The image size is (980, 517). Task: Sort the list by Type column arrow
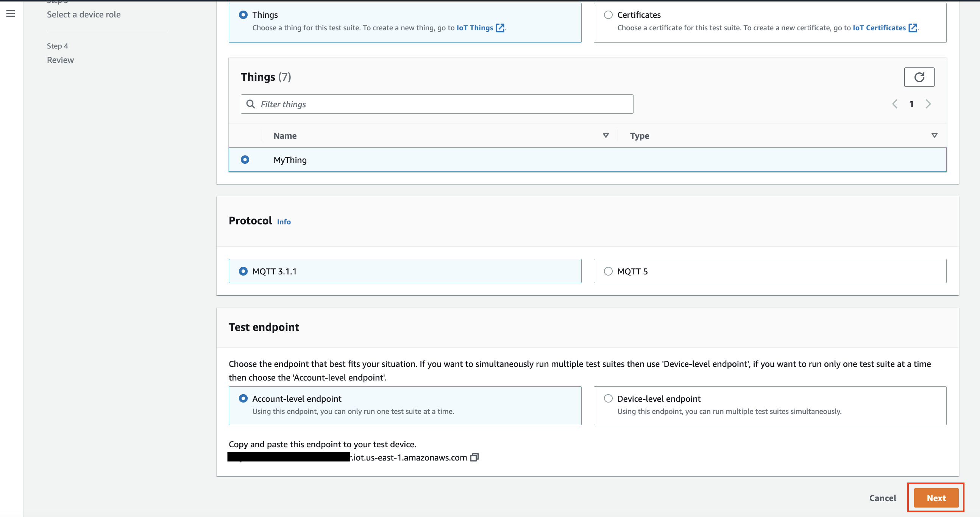(934, 136)
